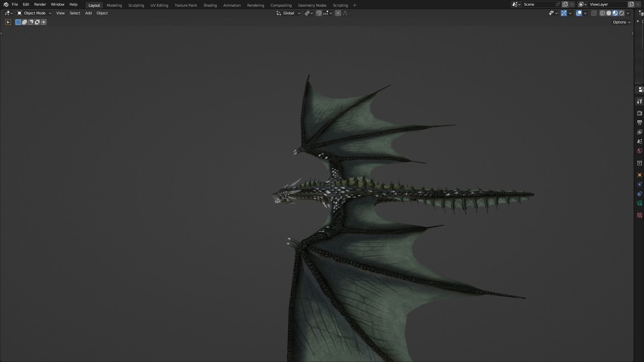
Task: Switch to rendered viewport shading
Action: pos(622,13)
